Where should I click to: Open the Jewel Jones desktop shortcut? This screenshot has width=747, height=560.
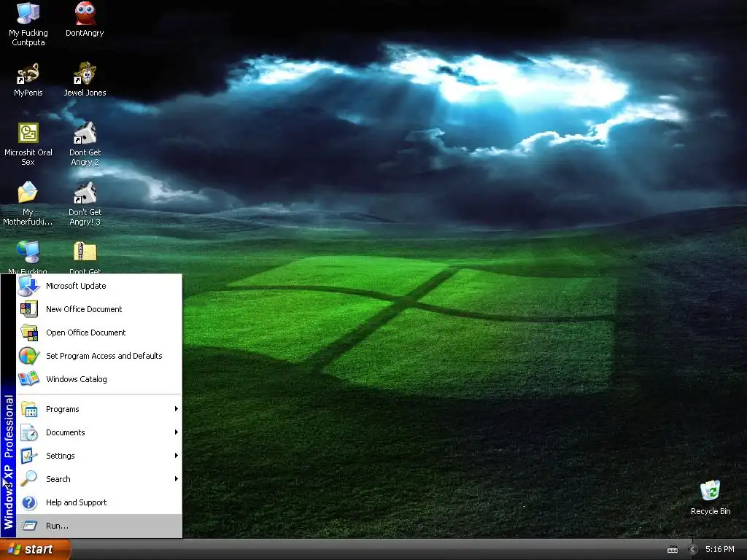(85, 79)
